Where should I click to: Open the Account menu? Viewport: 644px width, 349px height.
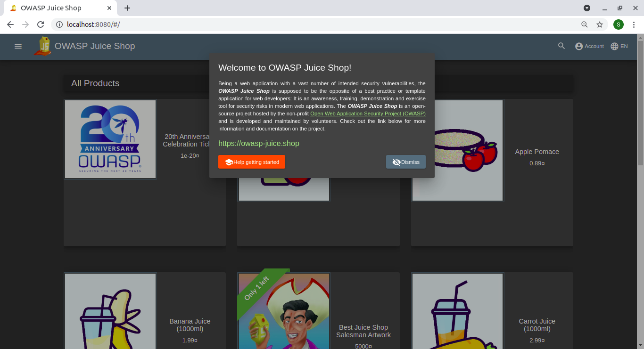(x=589, y=46)
